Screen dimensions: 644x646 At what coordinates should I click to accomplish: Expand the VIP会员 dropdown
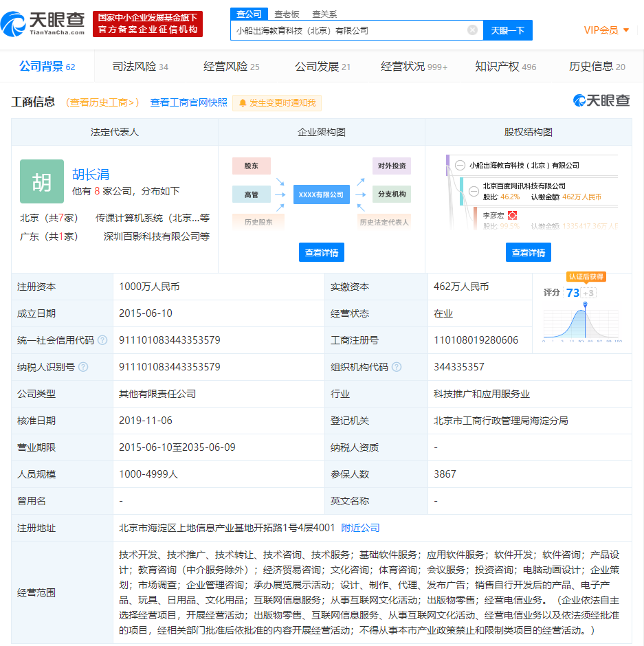(606, 30)
